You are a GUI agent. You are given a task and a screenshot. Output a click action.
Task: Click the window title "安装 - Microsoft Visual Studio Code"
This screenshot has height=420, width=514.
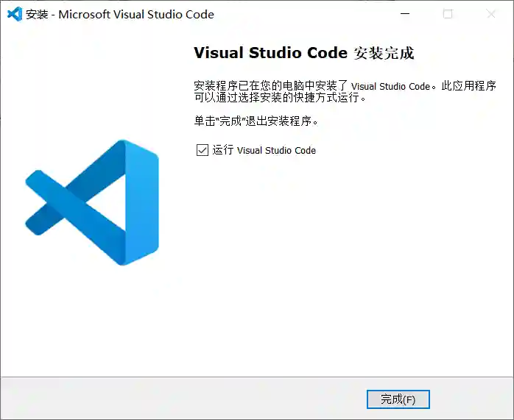click(120, 14)
